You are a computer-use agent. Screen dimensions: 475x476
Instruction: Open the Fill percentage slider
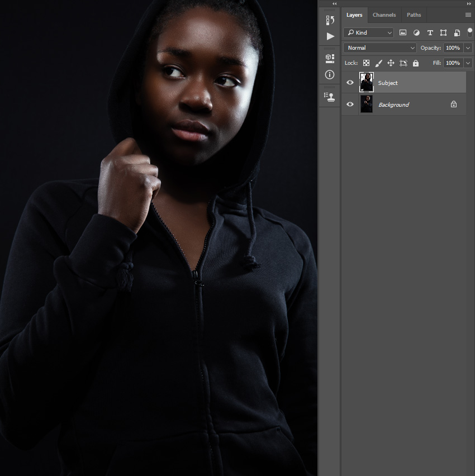click(467, 63)
